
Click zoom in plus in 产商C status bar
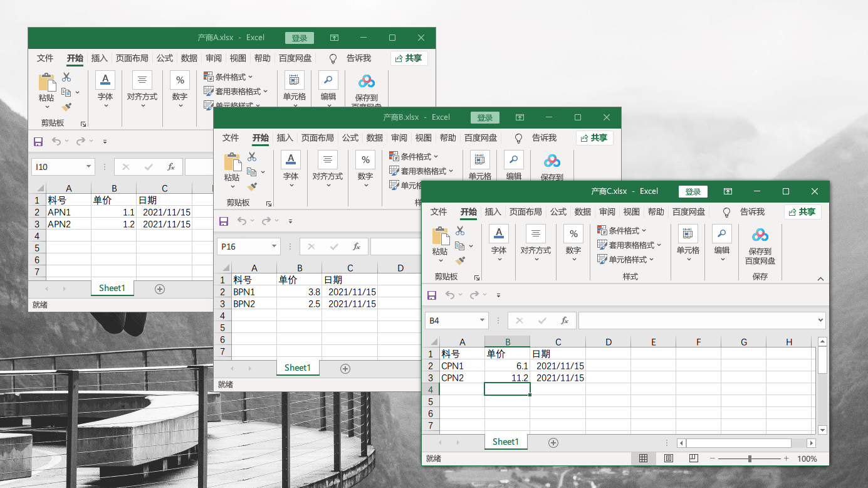(787, 459)
